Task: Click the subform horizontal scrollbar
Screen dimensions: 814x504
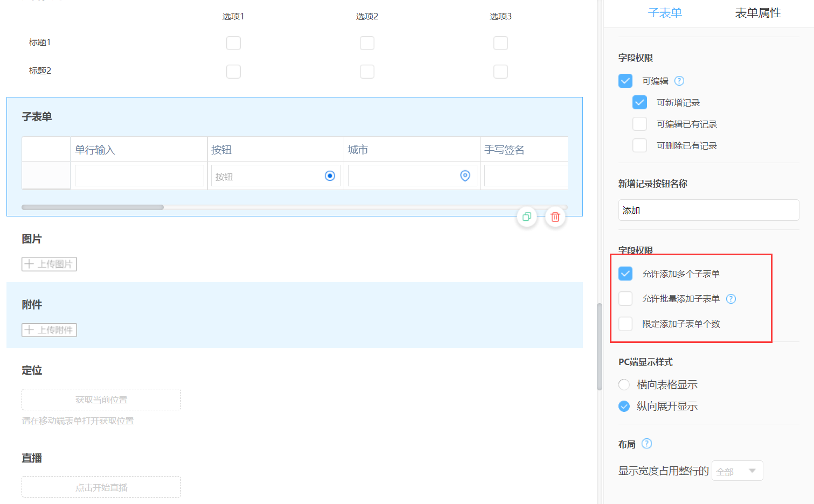Action: (x=93, y=207)
